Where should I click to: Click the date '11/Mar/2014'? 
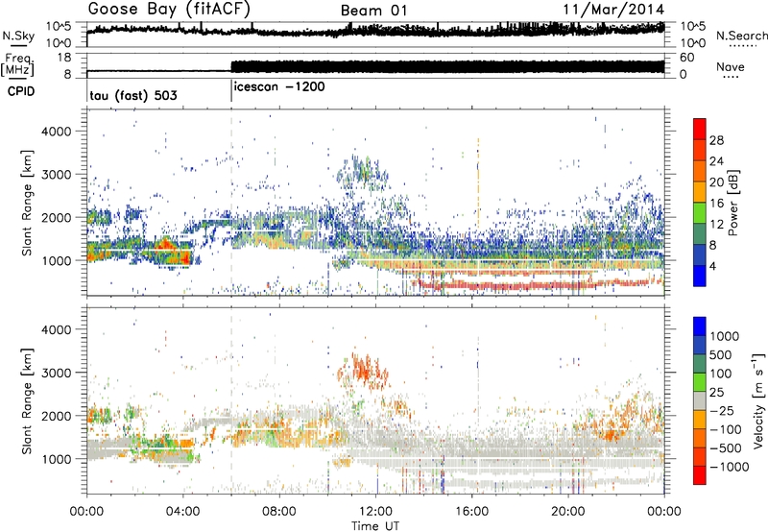coord(613,10)
